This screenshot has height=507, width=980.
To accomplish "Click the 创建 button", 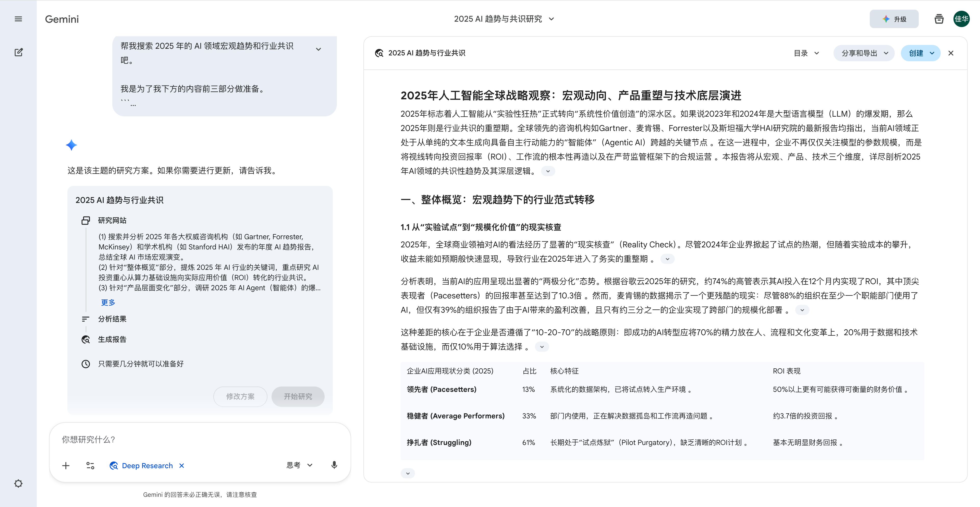I will coord(920,53).
